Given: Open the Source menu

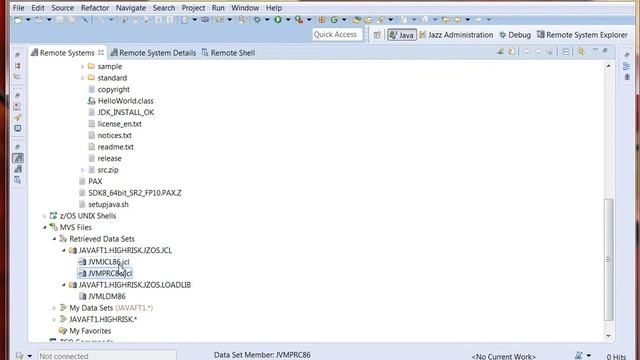Looking at the screenshot, I should (62, 8).
